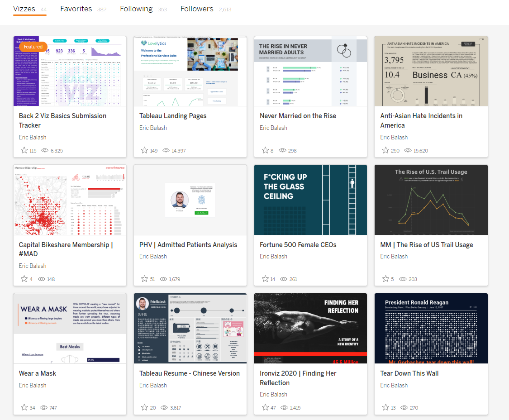
Task: Click the Featured badge on first viz
Action: point(33,47)
